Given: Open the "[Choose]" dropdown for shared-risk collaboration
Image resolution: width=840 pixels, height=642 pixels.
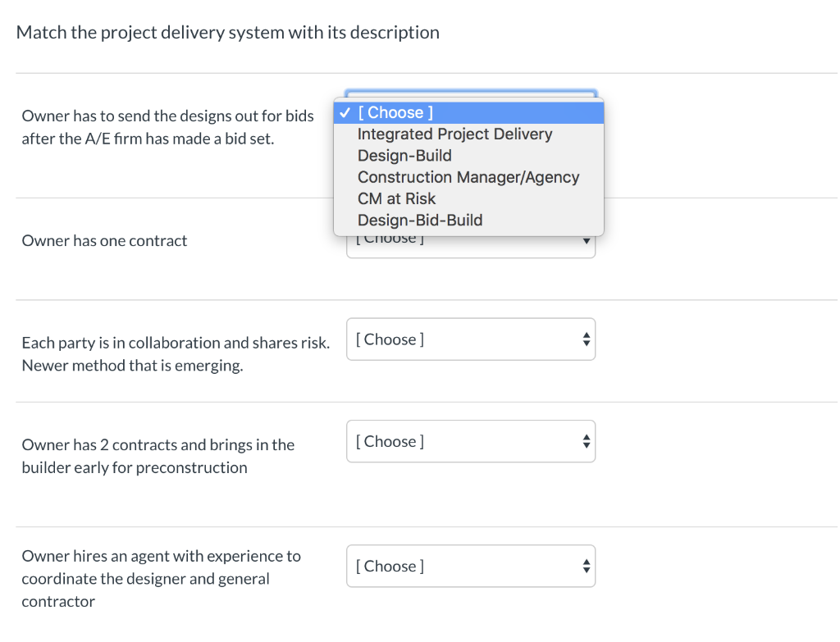Looking at the screenshot, I should [x=470, y=339].
